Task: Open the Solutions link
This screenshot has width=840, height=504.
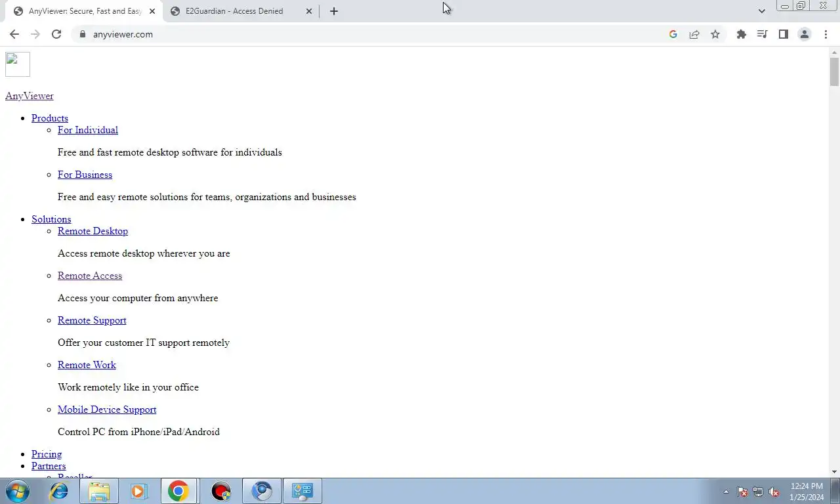Action: tap(51, 219)
